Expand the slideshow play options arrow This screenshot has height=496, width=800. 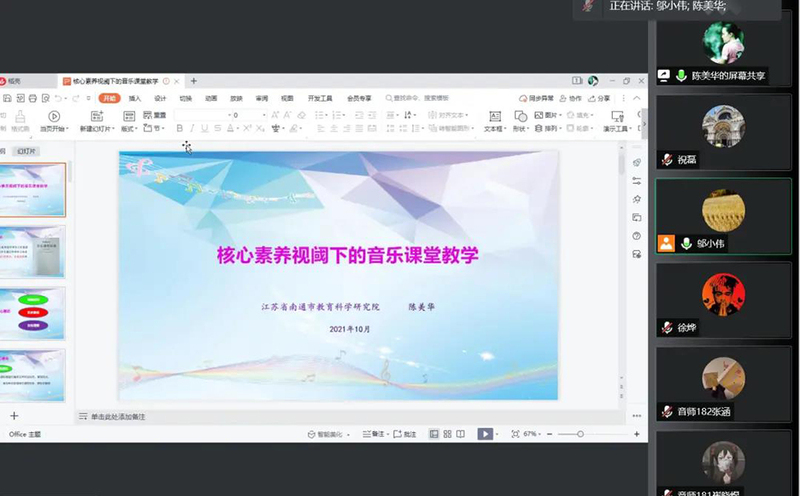point(497,434)
